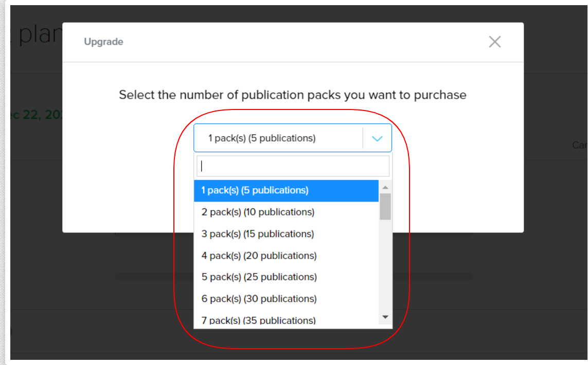This screenshot has height=365, width=588.
Task: Click the selected pack value field
Action: click(278, 138)
